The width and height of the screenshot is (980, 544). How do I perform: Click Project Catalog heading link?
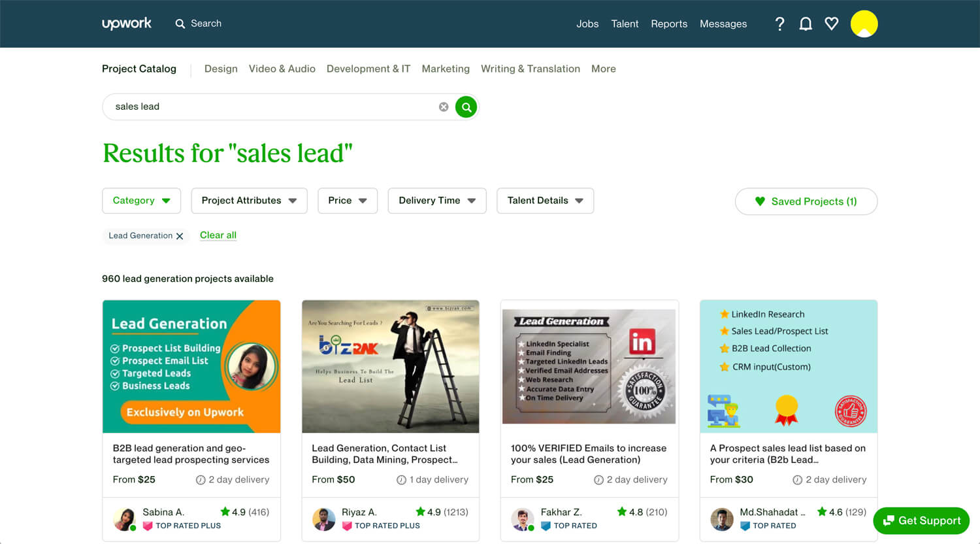(139, 69)
